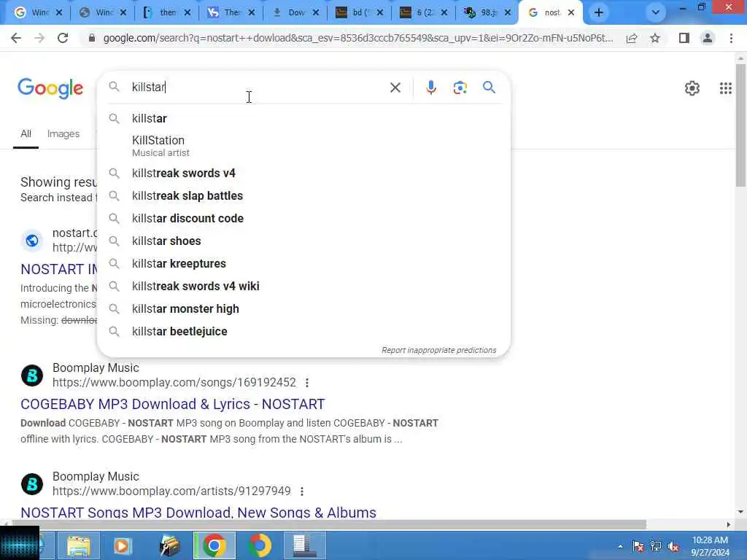This screenshot has height=560, width=747.
Task: Select suggestion 'killstar'
Action: point(303,119)
